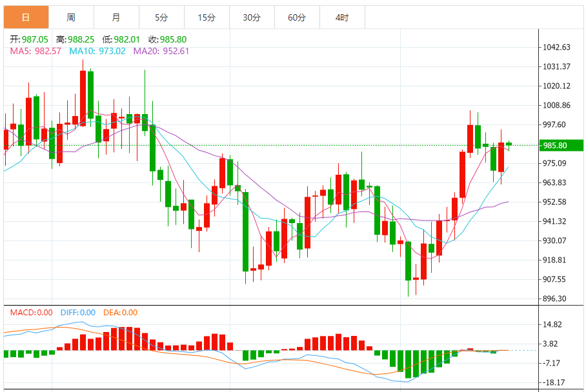Click the -7.17 MACD axis label
This screenshot has height=392, width=586.
coord(551,363)
